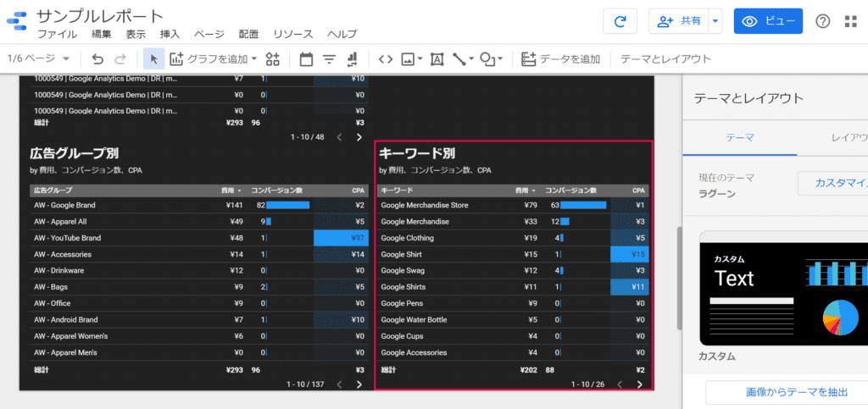Click the テーマとレイアウト toolbar button

tap(665, 59)
